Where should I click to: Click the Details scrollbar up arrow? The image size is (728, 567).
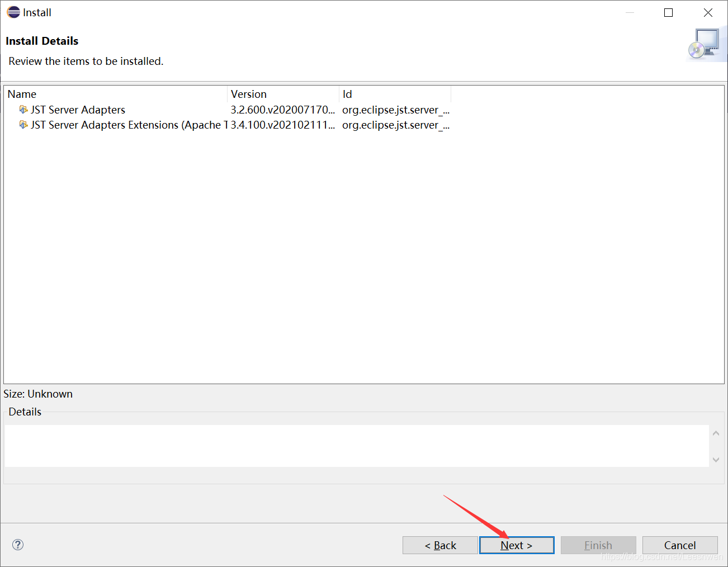pyautogui.click(x=716, y=433)
